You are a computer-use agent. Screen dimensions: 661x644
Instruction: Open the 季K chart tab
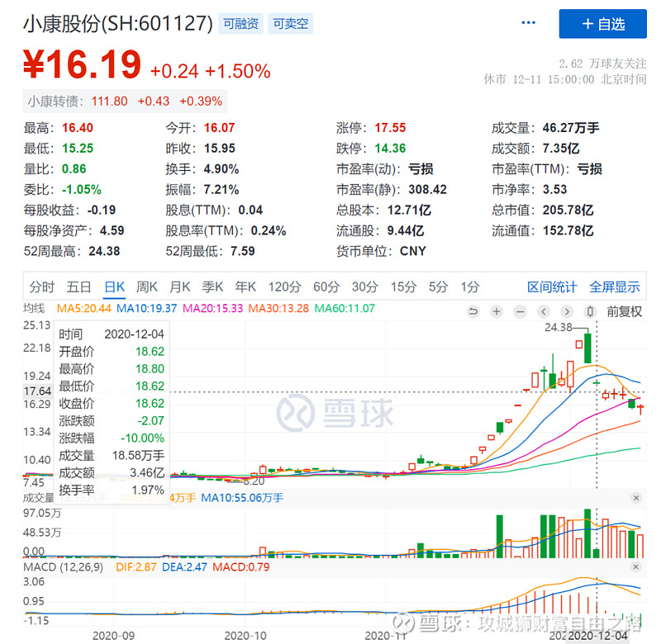212,286
